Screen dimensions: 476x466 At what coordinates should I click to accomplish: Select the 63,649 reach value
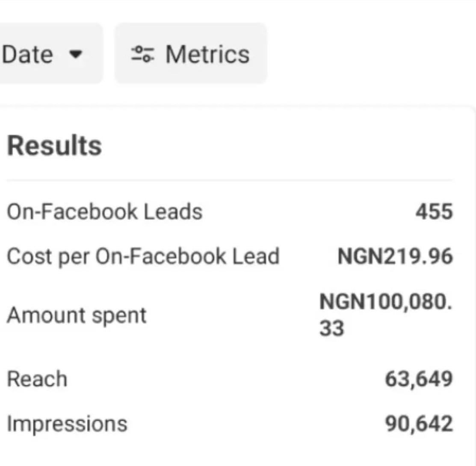pos(419,379)
